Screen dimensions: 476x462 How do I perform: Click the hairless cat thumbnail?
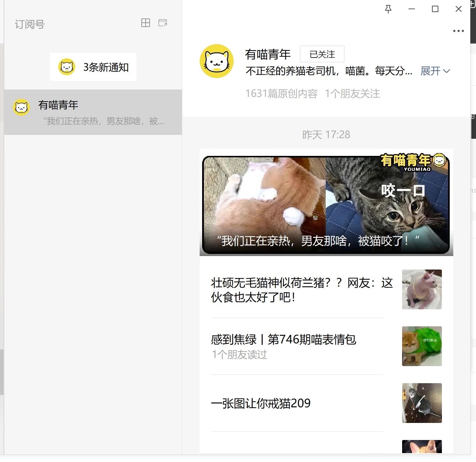[422, 289]
